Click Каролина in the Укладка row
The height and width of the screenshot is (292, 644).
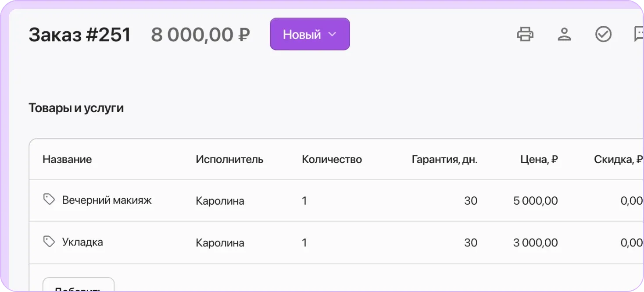(x=220, y=242)
